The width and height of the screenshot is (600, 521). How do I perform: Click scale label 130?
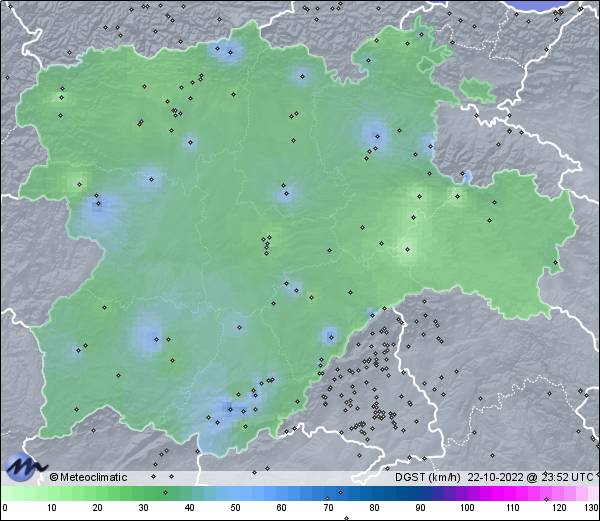tap(591, 508)
